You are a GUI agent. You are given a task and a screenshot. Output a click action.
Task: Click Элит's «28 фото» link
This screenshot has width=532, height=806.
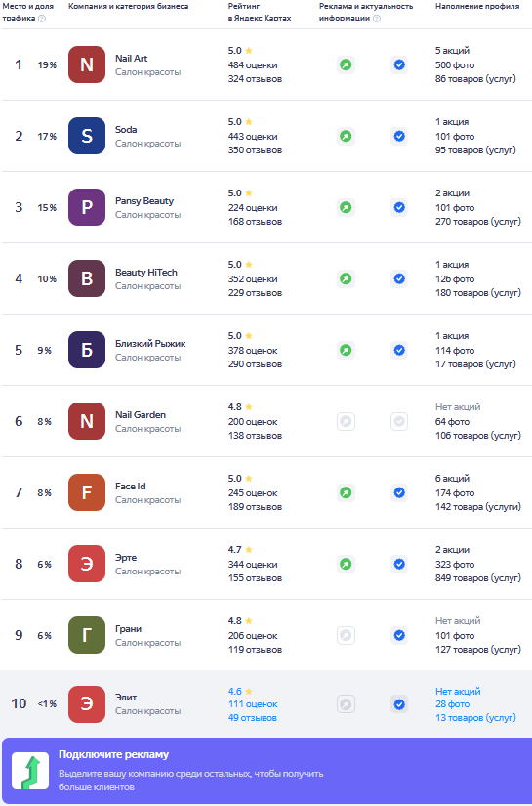click(452, 704)
